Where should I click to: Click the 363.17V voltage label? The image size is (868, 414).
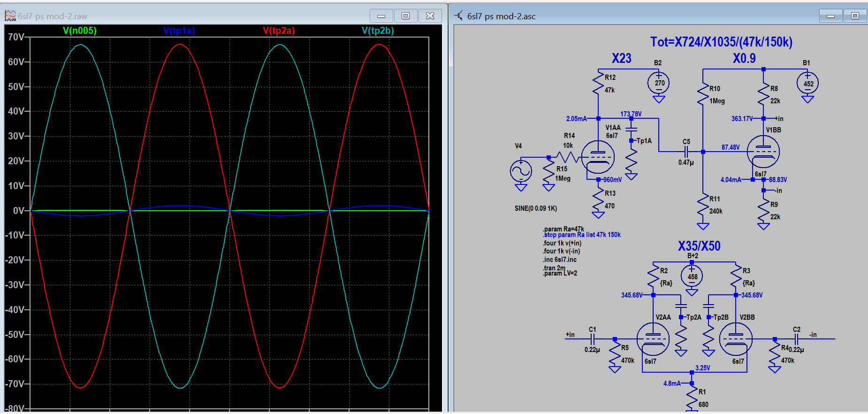pyautogui.click(x=742, y=119)
